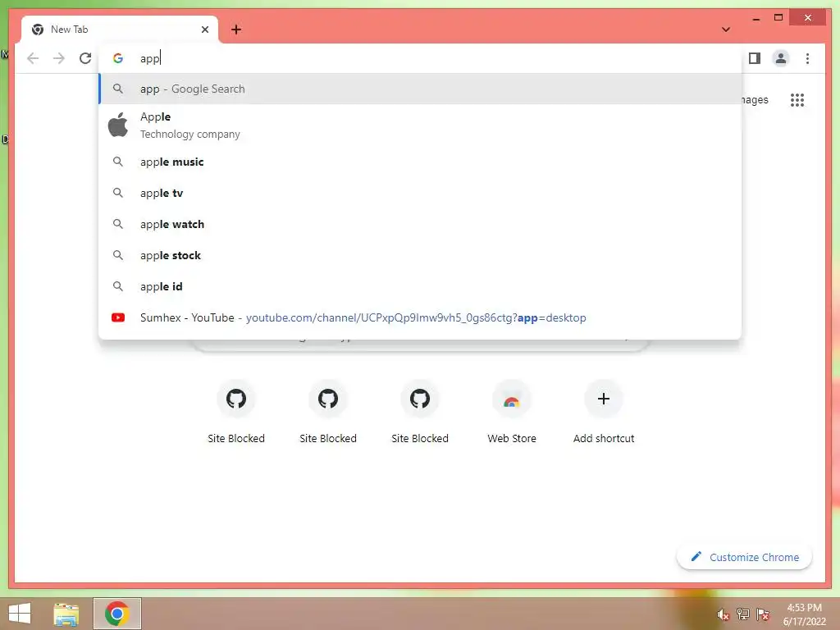Open the second Site Blocked shortcut
This screenshot has width=840, height=630.
coord(328,413)
